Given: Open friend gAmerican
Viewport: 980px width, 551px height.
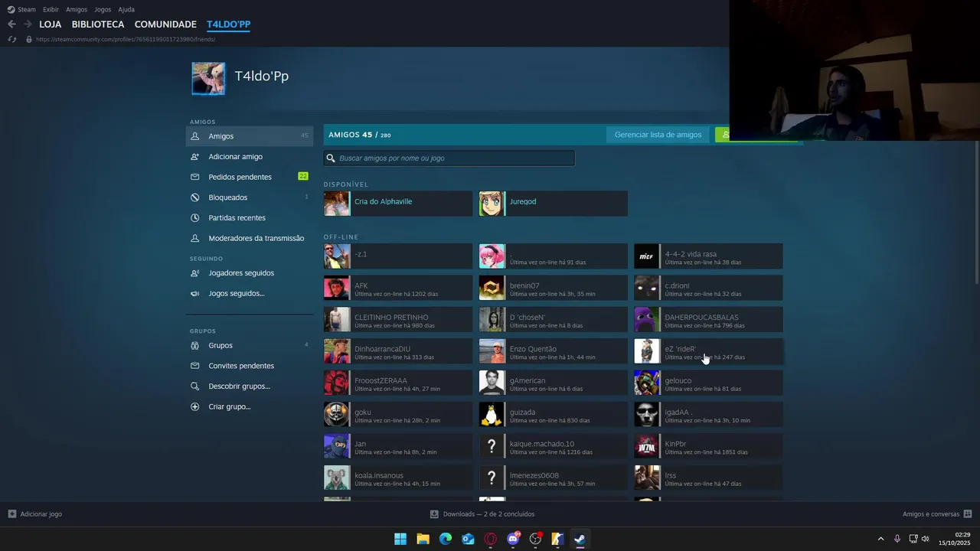Looking at the screenshot, I should point(554,383).
